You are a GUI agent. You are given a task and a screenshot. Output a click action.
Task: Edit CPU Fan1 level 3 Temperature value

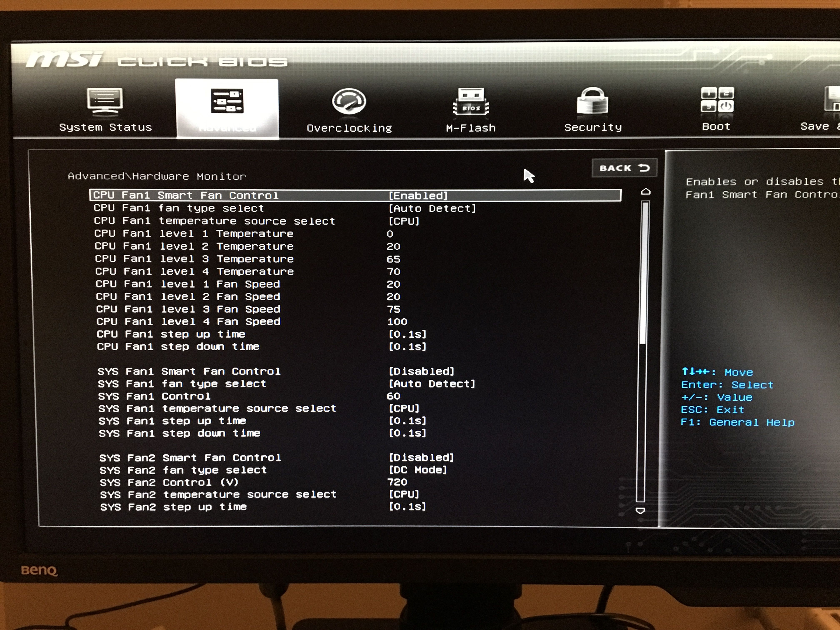(x=393, y=259)
